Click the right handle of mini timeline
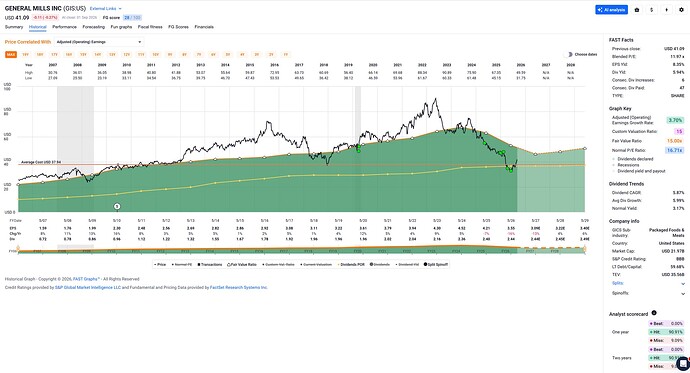The height and width of the screenshot is (373, 690). click(x=584, y=250)
